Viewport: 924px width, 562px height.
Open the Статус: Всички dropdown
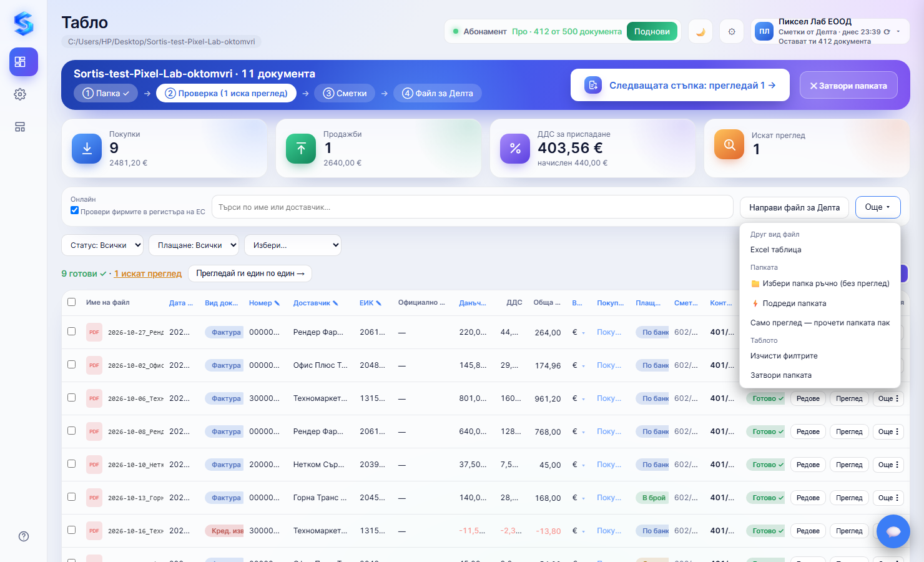(x=102, y=245)
